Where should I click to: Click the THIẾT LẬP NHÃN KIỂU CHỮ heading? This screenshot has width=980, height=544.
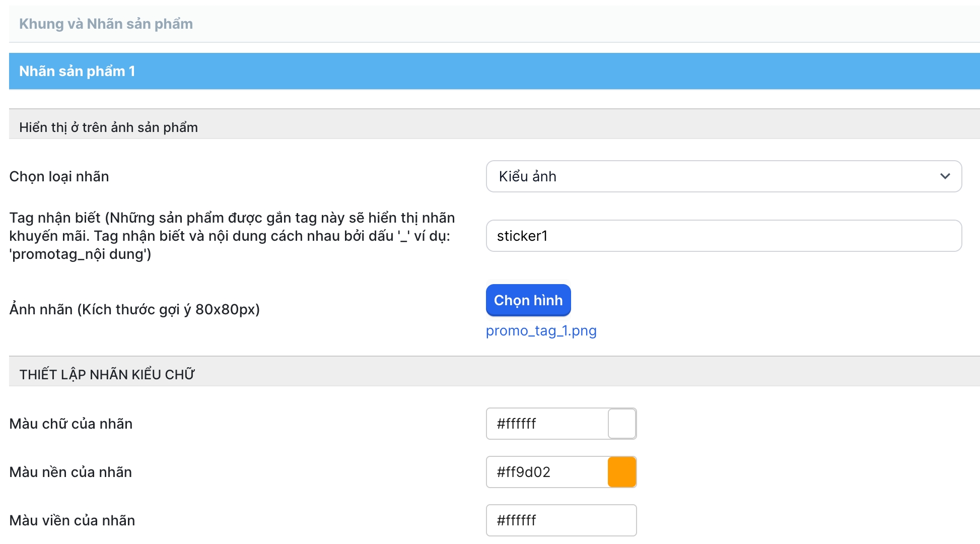(x=107, y=374)
